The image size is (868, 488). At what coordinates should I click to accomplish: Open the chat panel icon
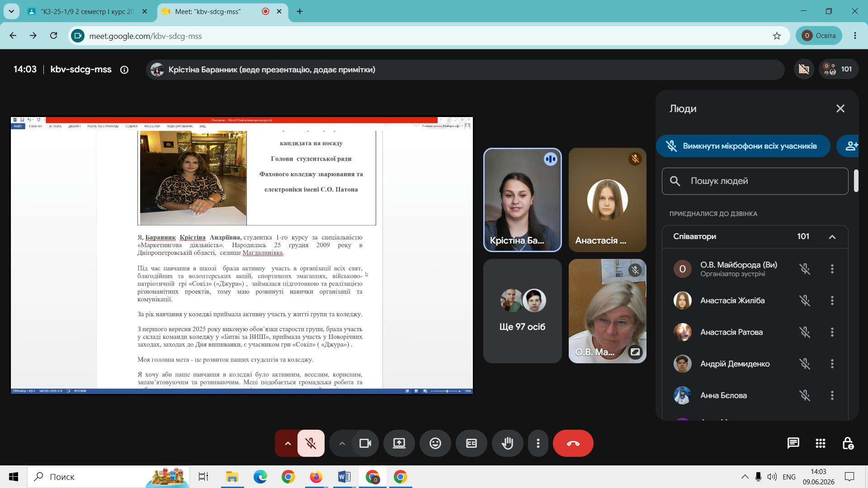coord(793,443)
